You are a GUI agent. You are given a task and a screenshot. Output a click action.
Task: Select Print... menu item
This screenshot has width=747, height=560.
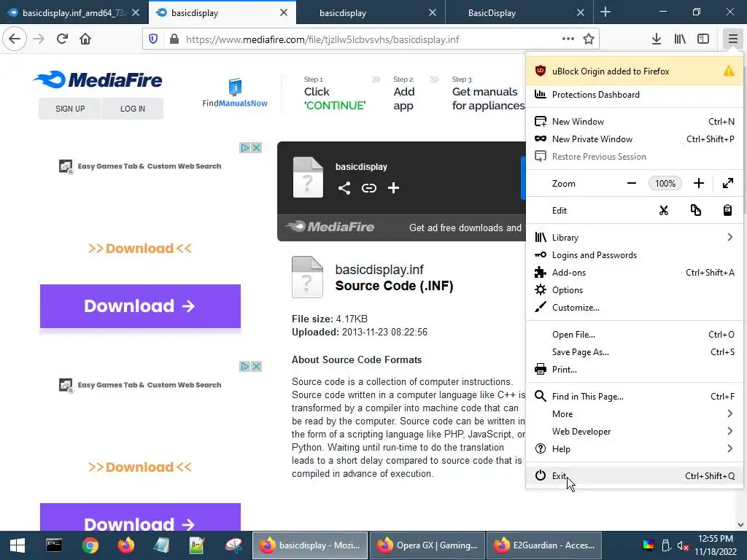pyautogui.click(x=634, y=370)
